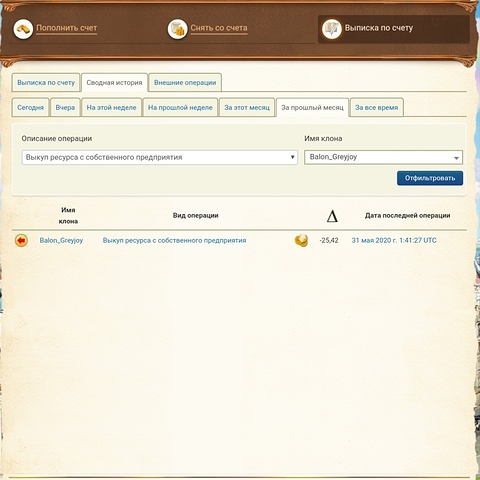Select the Сегодня period tab
This screenshot has height=480, width=480.
click(x=30, y=108)
